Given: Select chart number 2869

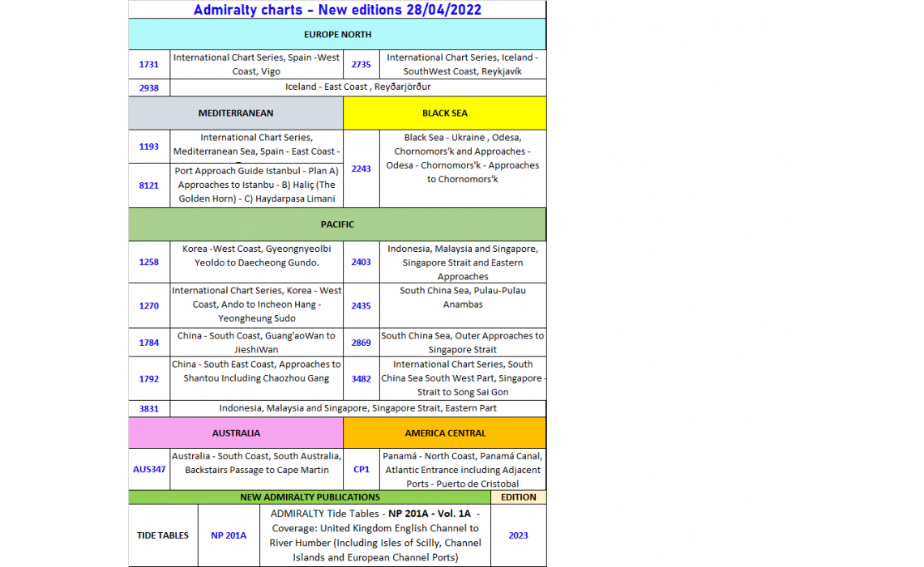Looking at the screenshot, I should pyautogui.click(x=361, y=343).
